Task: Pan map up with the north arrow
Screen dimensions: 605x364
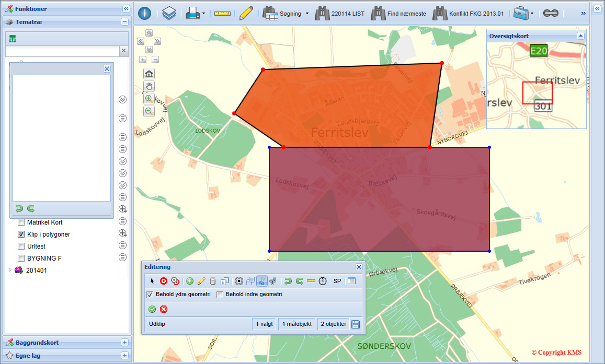Action: point(149,33)
